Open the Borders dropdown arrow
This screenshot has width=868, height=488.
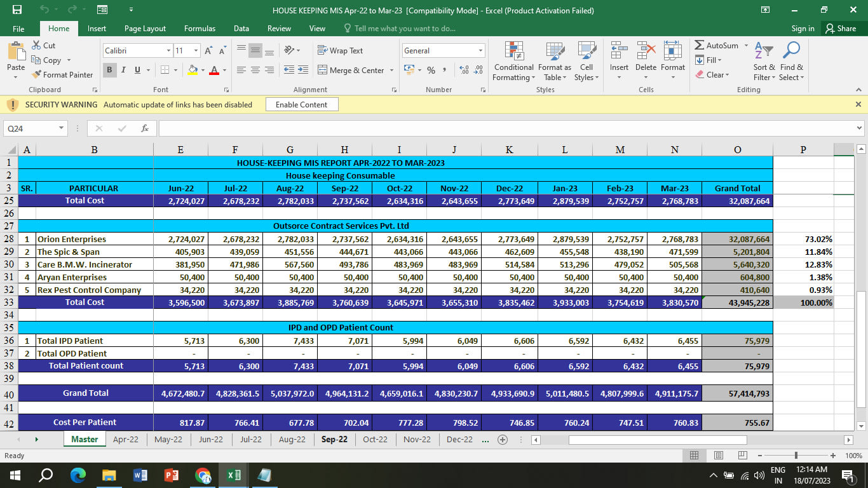[x=176, y=70]
